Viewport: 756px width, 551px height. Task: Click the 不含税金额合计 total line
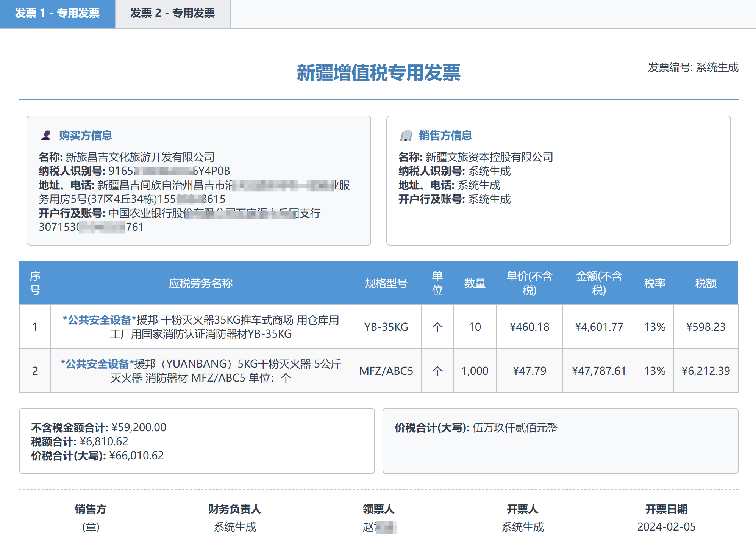(99, 427)
